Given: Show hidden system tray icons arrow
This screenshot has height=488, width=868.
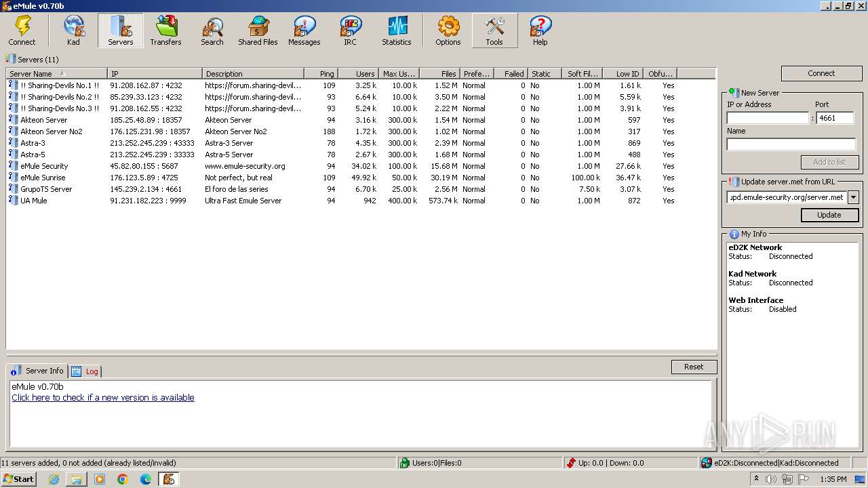Looking at the screenshot, I should (757, 479).
